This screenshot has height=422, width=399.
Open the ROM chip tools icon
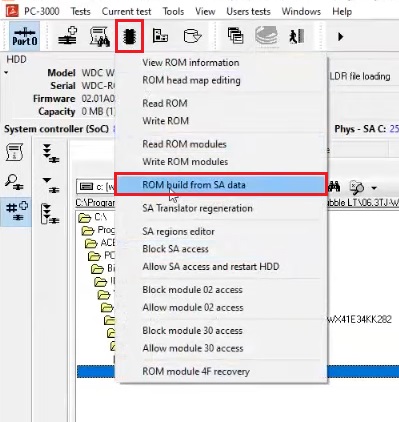(130, 36)
